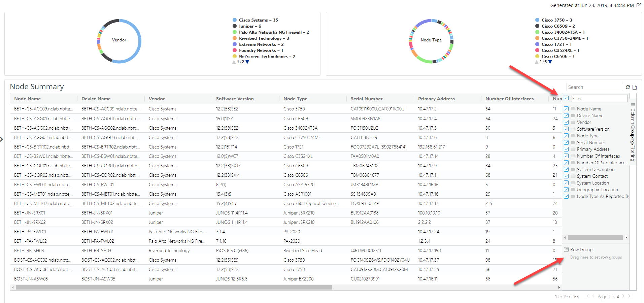Click the export document icon next to refresh
The width and height of the screenshot is (644, 303).
pyautogui.click(x=635, y=87)
